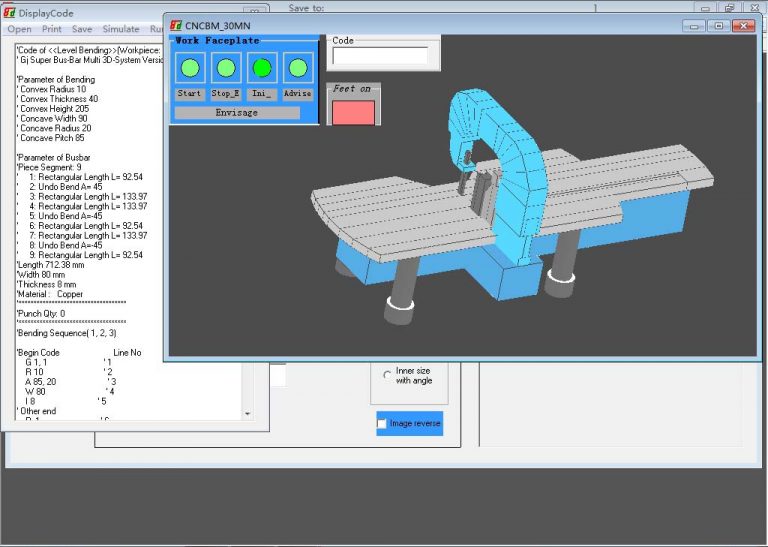Enable the Image reverse checkbox
The height and width of the screenshot is (547, 768).
tap(383, 424)
